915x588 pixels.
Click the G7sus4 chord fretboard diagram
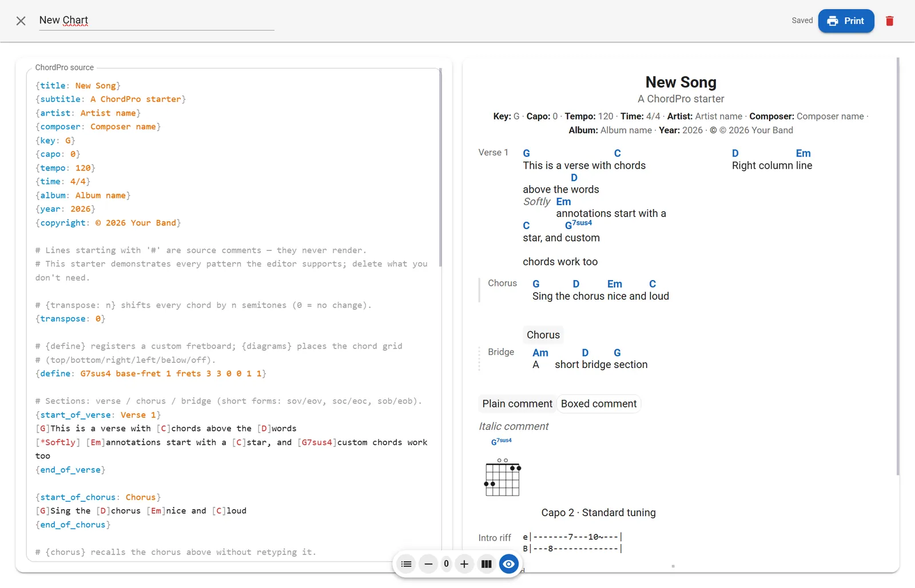[x=502, y=477]
